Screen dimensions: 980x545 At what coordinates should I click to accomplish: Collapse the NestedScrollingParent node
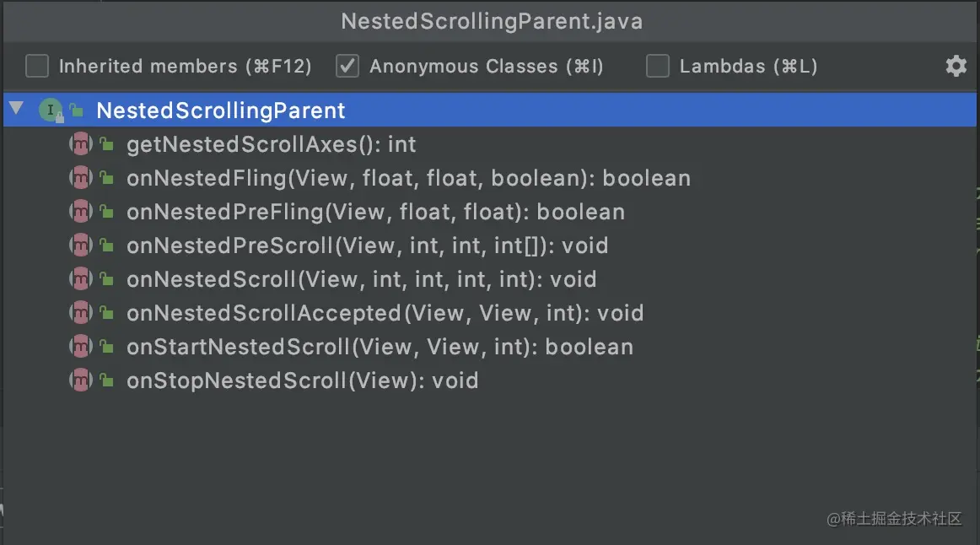[x=15, y=109]
